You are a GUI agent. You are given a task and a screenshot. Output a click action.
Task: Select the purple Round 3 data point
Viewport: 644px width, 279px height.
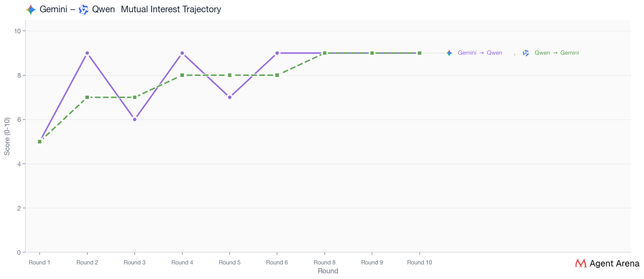[x=135, y=120]
